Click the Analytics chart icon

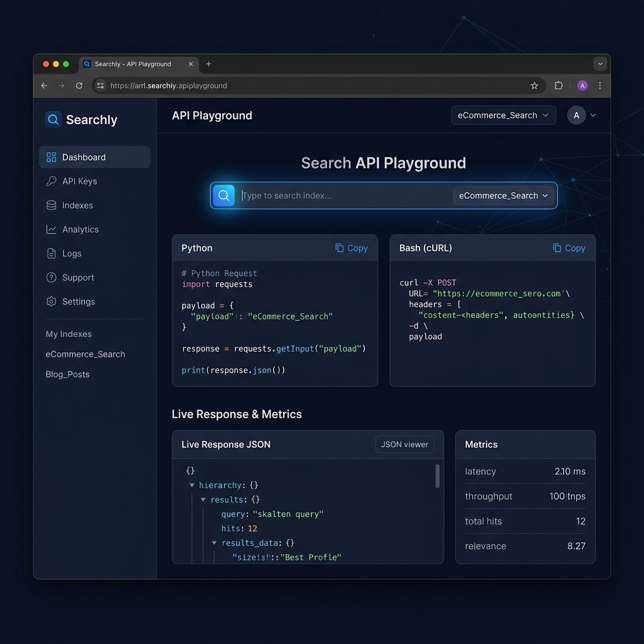coord(52,229)
